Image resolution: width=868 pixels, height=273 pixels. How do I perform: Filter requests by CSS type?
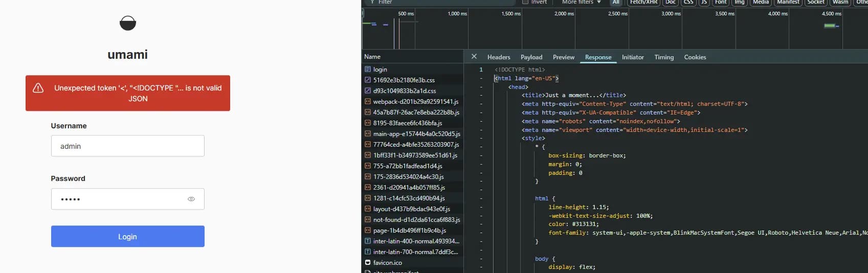(688, 2)
